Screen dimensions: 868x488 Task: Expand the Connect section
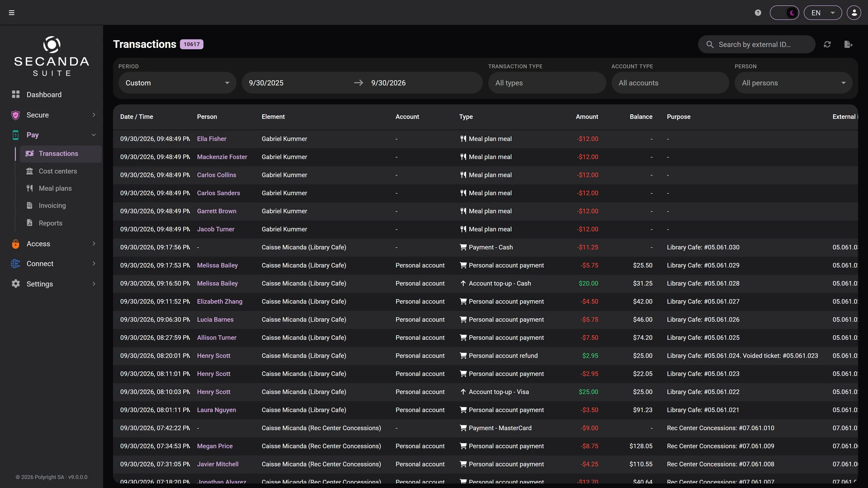(x=52, y=264)
